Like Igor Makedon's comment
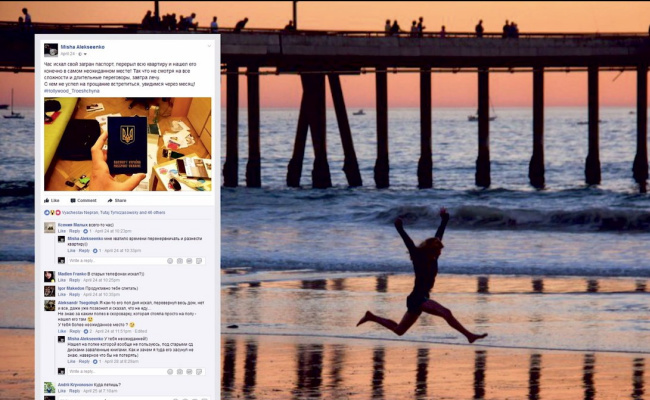This screenshot has height=400, width=650. (61, 294)
